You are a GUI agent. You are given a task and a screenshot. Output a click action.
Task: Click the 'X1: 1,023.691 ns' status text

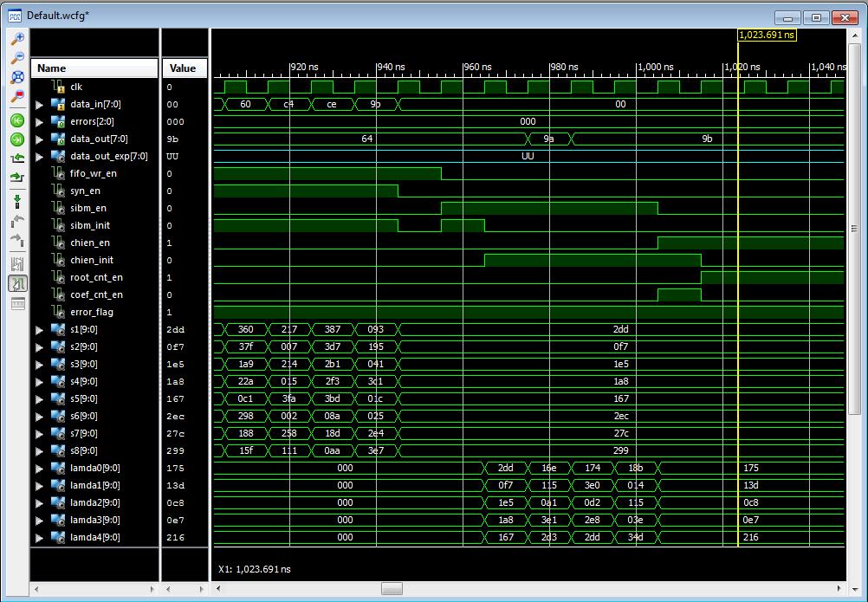click(x=255, y=569)
